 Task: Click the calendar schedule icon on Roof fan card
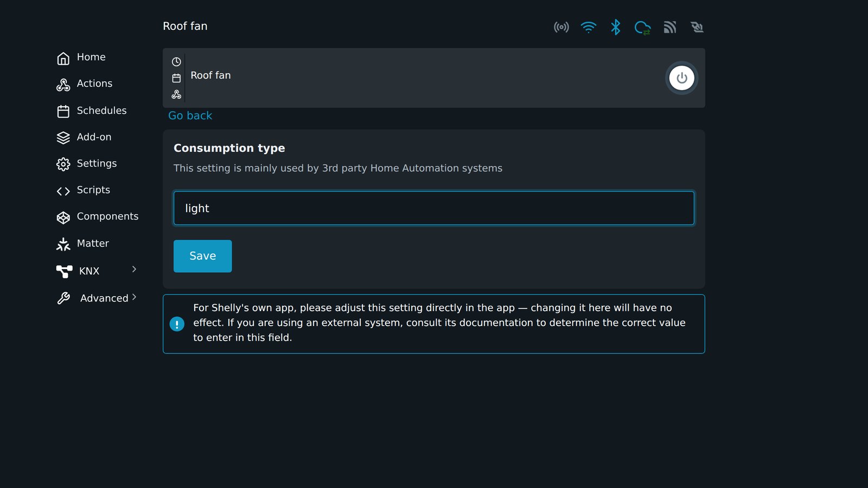(176, 78)
